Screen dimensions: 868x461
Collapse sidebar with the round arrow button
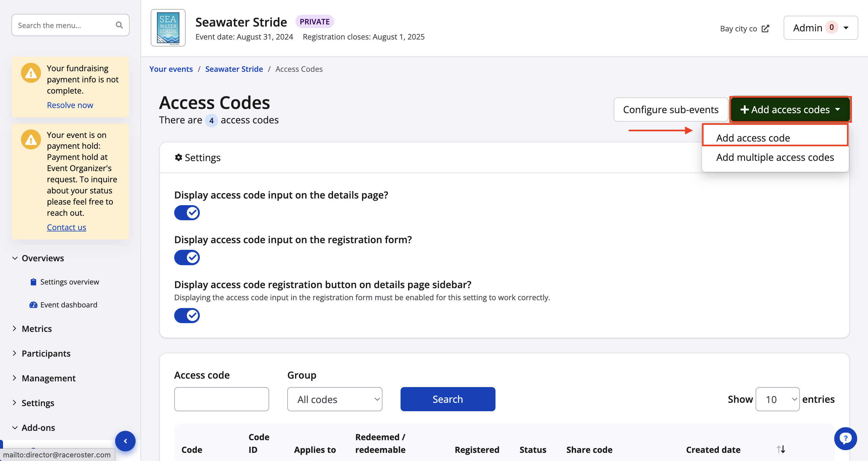125,441
